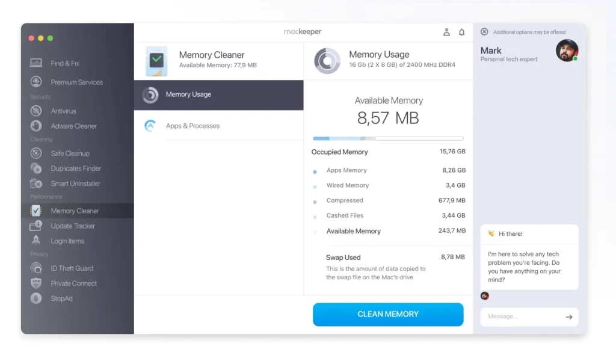Click the CLEAN MEMORY button
This screenshot has height=364, width=616.
point(388,314)
